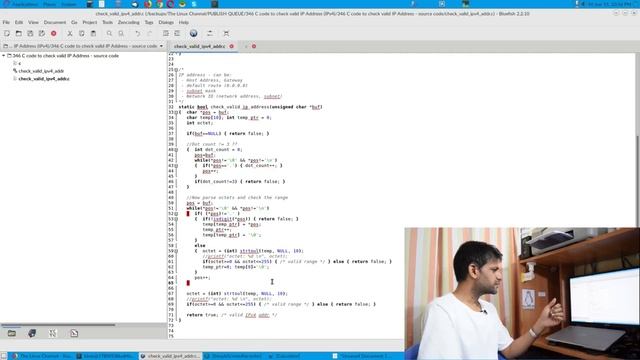Open the Tools menu
640x360 pixels.
click(x=107, y=22)
